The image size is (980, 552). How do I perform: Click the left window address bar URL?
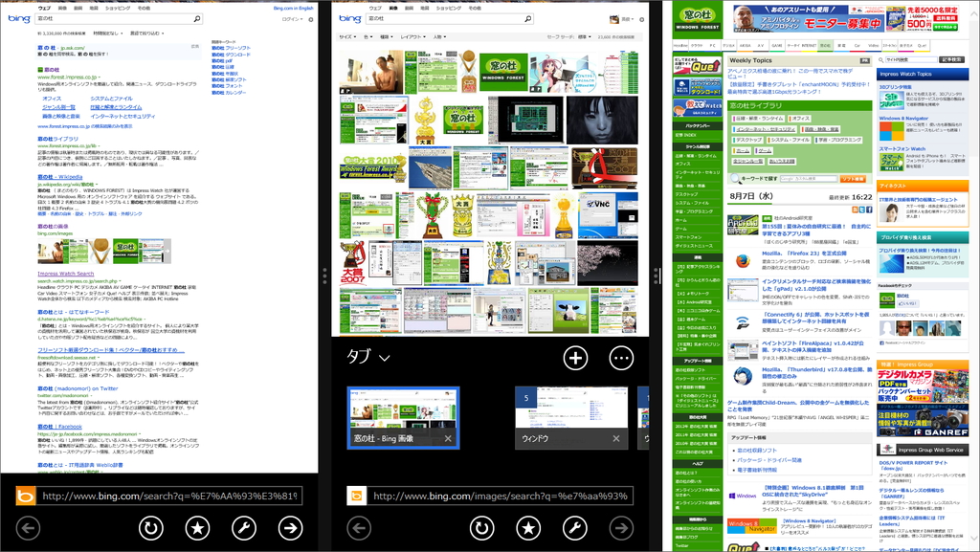click(x=169, y=496)
